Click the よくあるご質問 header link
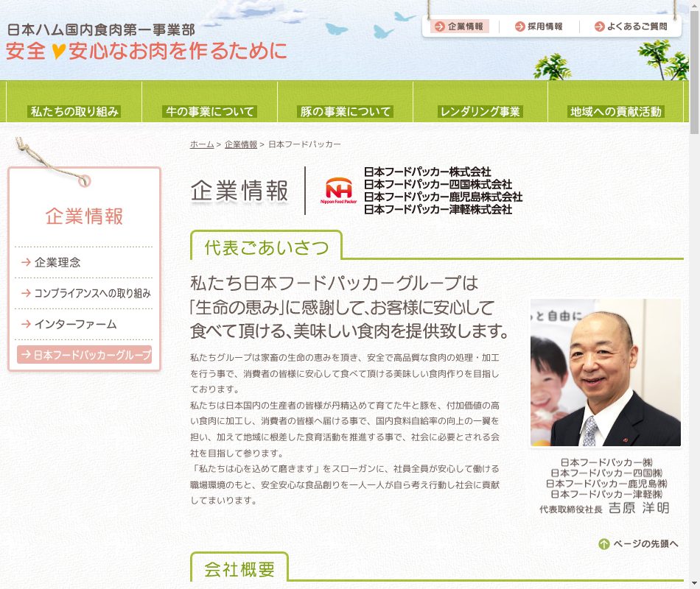 pos(637,27)
